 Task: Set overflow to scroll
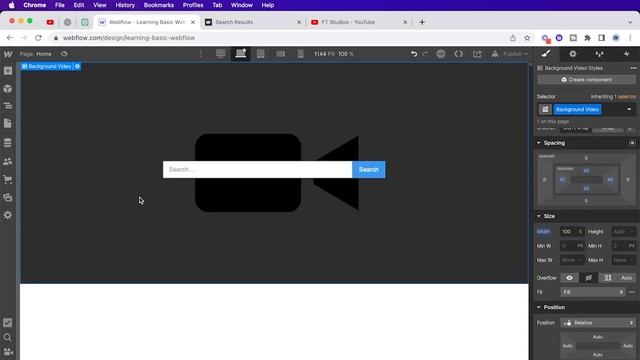point(608,278)
